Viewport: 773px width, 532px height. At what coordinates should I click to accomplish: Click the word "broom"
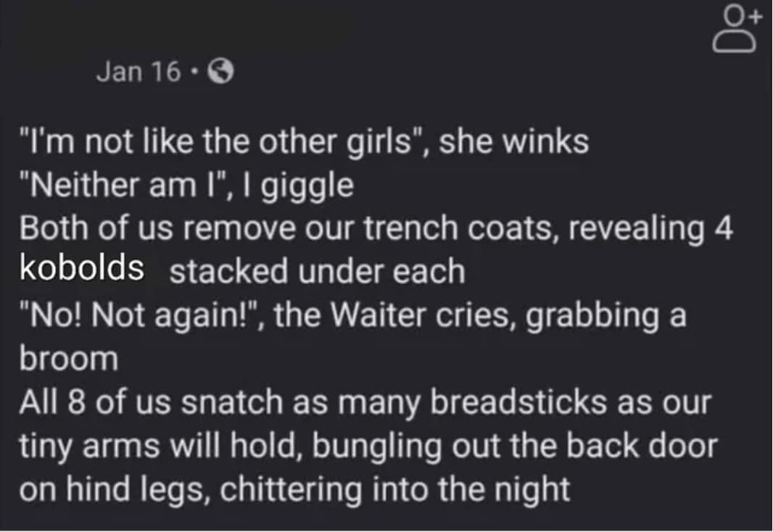click(x=67, y=359)
